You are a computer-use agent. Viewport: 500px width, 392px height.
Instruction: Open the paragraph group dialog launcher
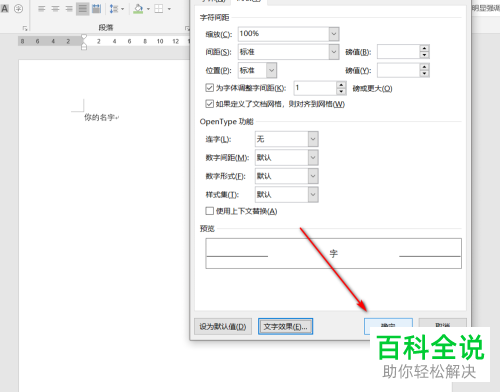click(x=187, y=29)
